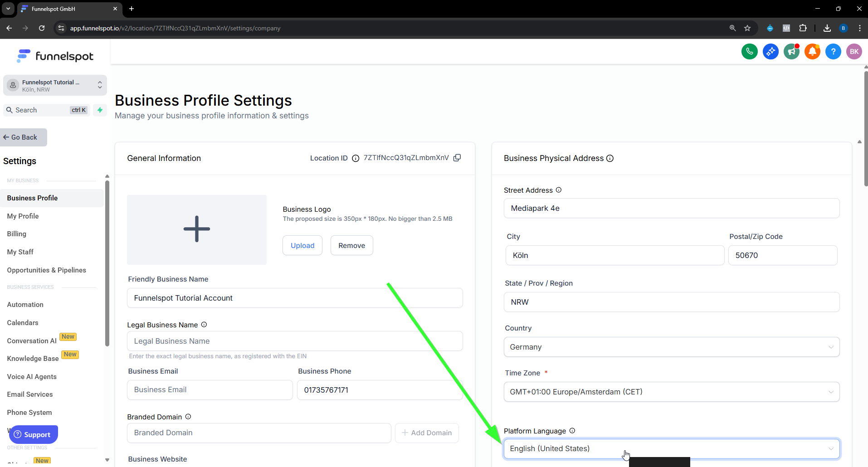868x467 pixels.
Task: Reload the page with the refresh icon
Action: tap(42, 28)
